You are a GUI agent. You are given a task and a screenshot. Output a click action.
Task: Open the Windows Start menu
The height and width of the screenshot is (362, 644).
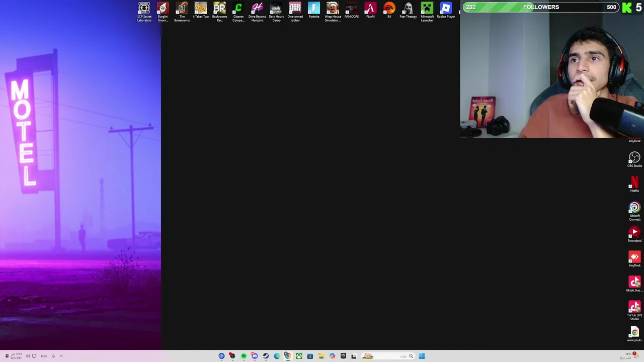coord(422,356)
